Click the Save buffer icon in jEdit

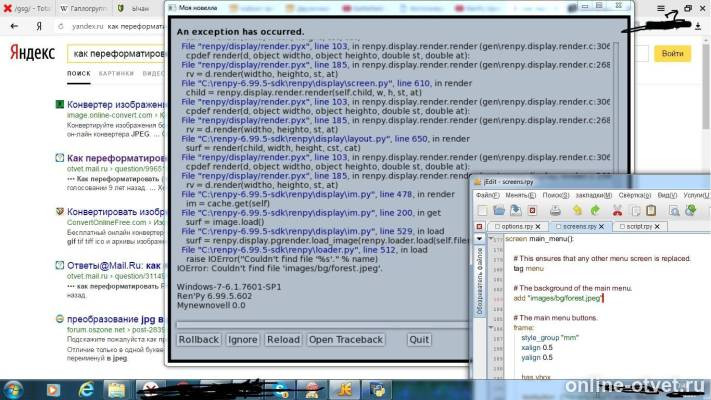[516, 210]
